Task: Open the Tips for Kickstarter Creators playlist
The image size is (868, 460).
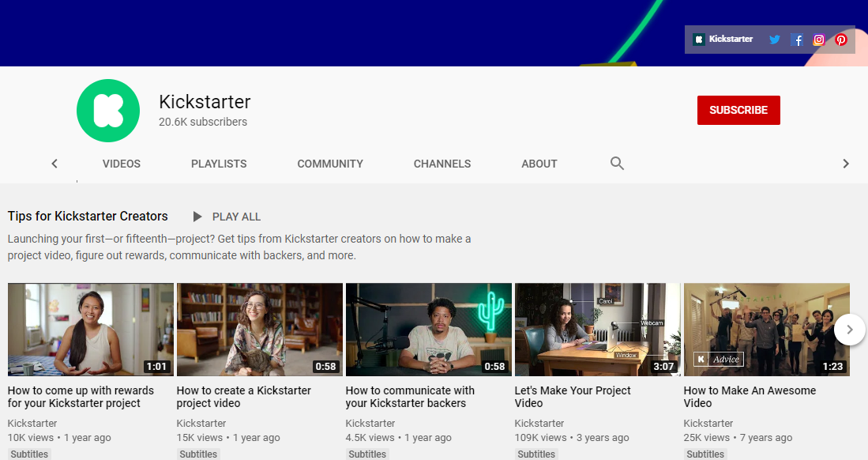Action: (x=88, y=216)
